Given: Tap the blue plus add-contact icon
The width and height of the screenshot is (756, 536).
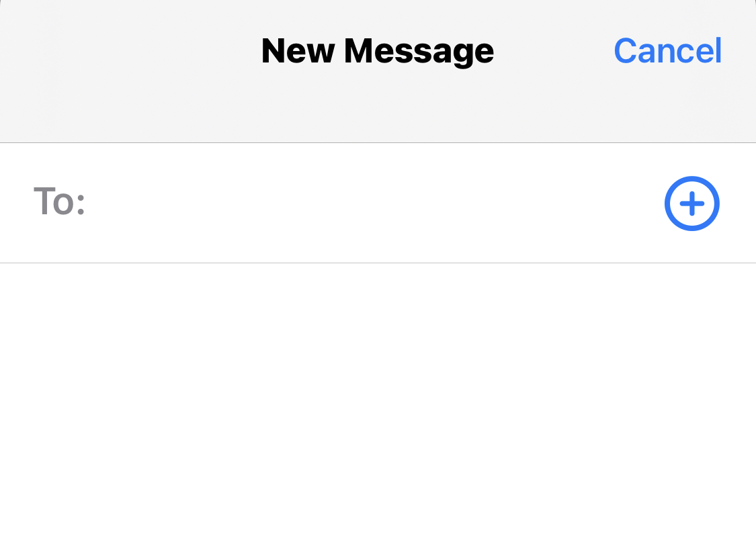Looking at the screenshot, I should 692,204.
